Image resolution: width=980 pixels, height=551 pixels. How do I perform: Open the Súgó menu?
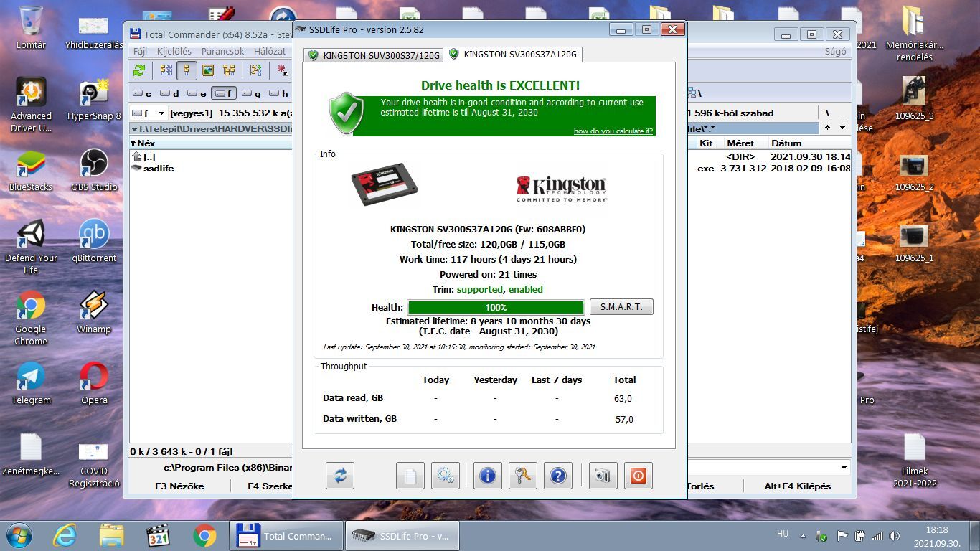tap(835, 51)
